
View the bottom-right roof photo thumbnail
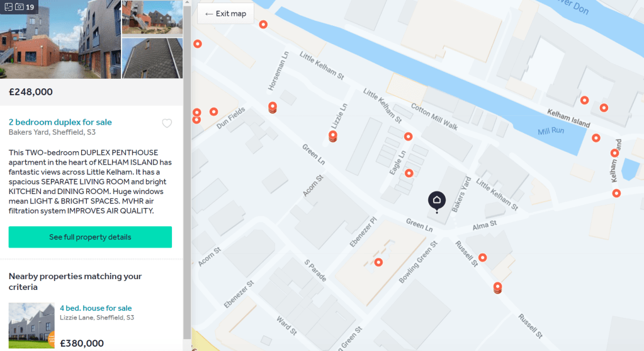coord(152,58)
